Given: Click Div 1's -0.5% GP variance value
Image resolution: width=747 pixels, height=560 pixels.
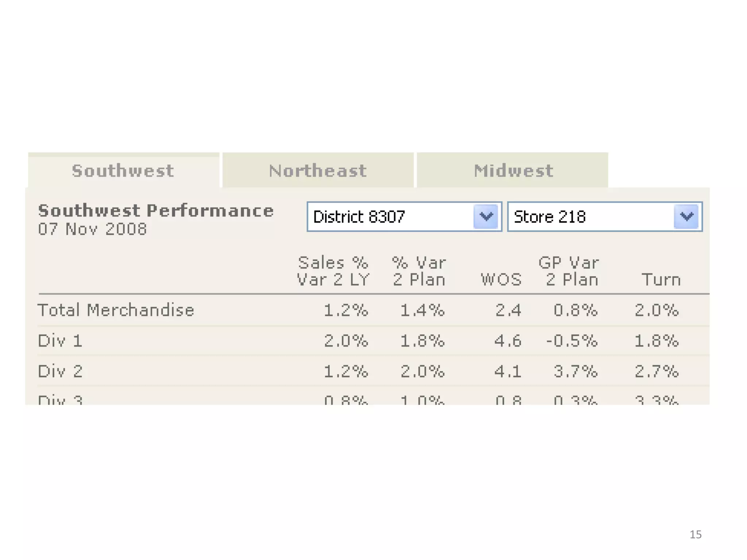Looking at the screenshot, I should tap(572, 341).
